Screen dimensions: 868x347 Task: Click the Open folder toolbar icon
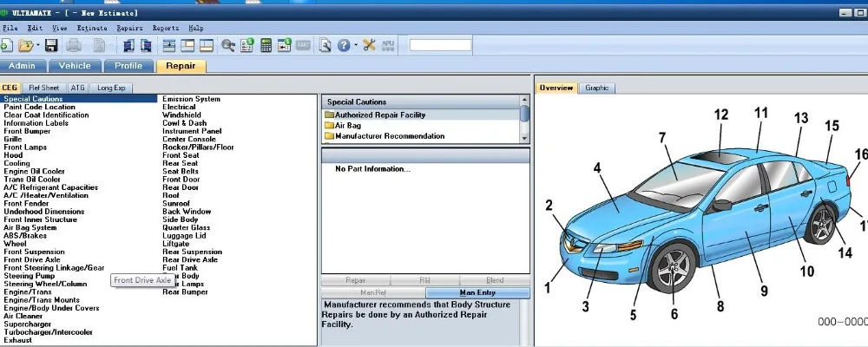[25, 45]
